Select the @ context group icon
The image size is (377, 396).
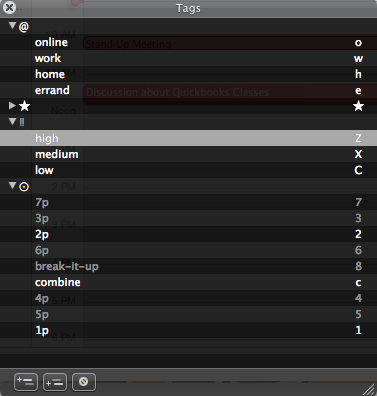coord(24,26)
